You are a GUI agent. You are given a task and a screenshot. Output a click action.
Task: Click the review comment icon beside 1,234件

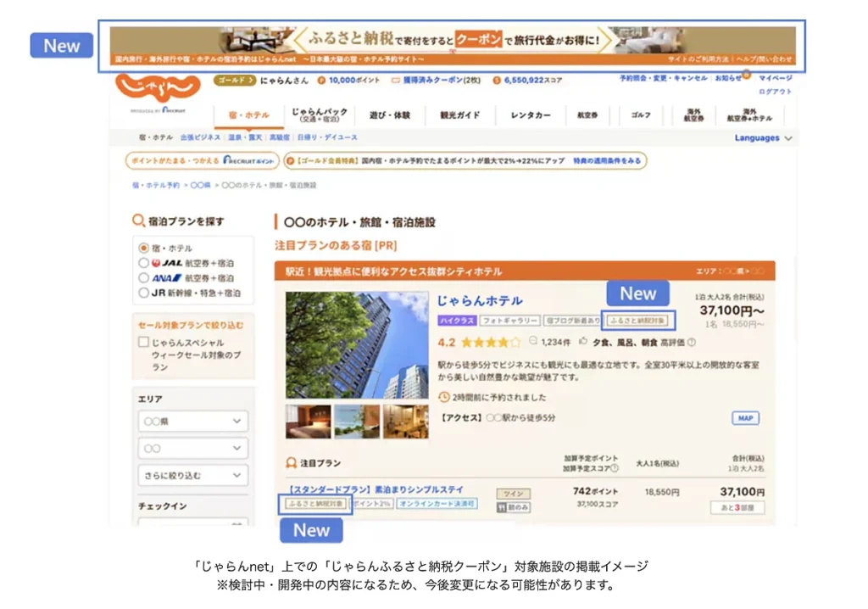coord(533,341)
